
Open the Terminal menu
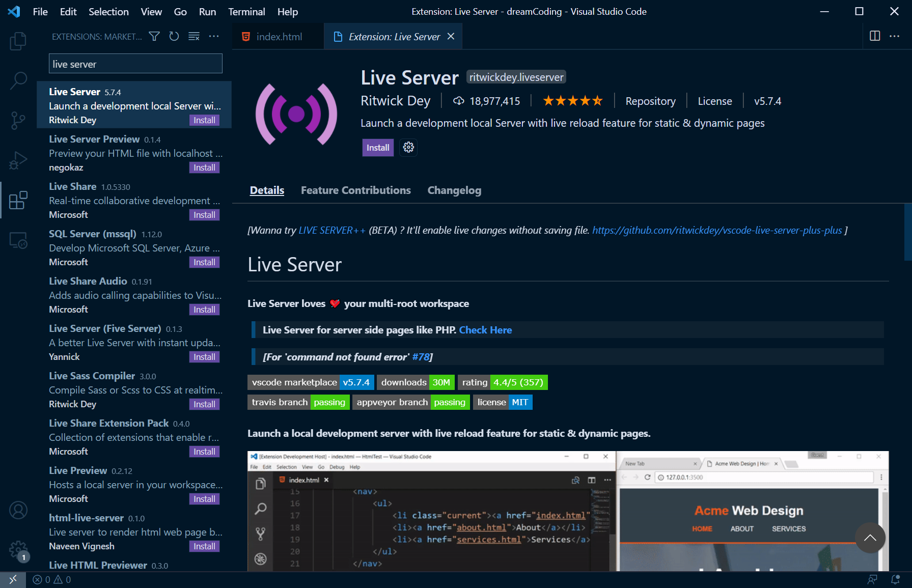point(246,11)
